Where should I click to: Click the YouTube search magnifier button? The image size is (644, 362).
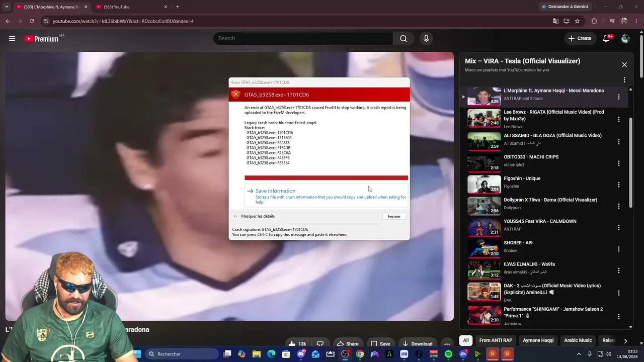(404, 39)
